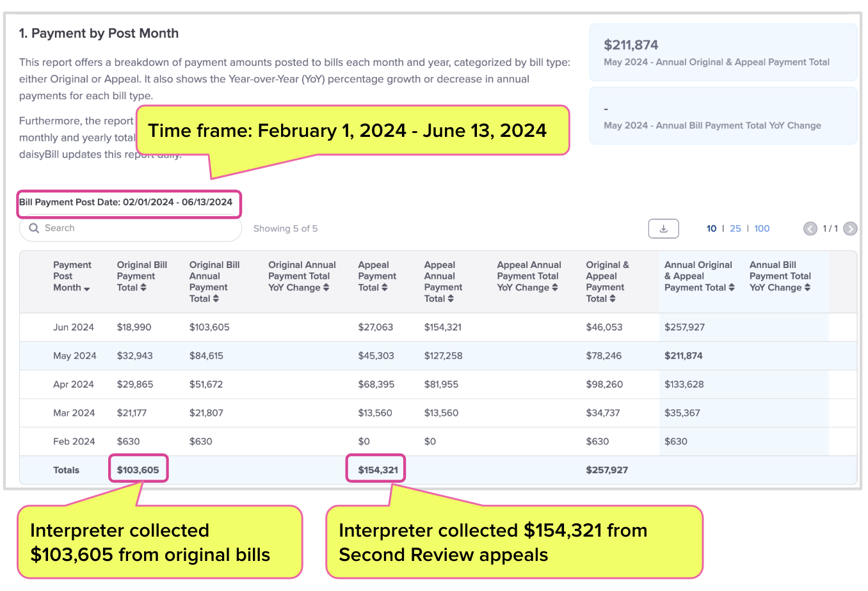Sort by Appeal Annual Payment Total YoY Change
This screenshot has width=868, height=591.
(555, 288)
